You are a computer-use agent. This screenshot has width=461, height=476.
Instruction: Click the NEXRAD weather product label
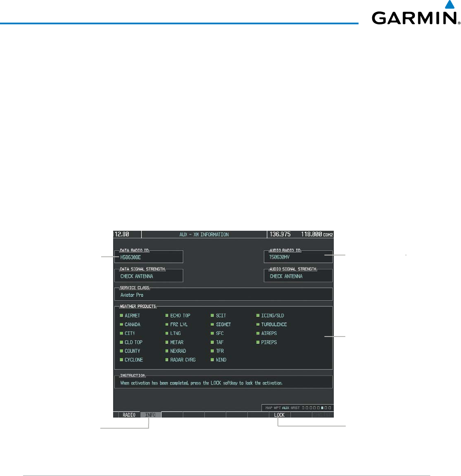[x=178, y=351]
